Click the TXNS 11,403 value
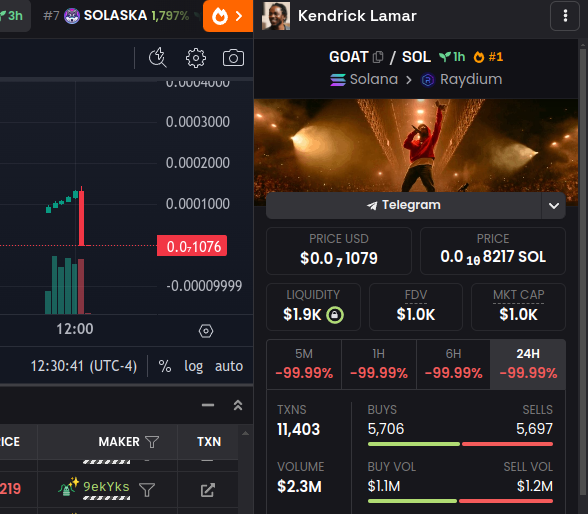Screen dimensions: 588x514 tap(298, 429)
